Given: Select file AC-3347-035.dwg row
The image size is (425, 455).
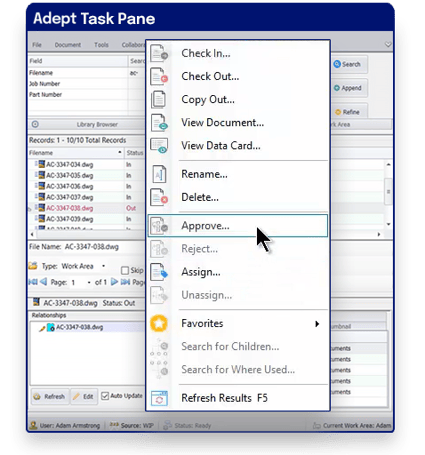Looking at the screenshot, I should coord(87,175).
